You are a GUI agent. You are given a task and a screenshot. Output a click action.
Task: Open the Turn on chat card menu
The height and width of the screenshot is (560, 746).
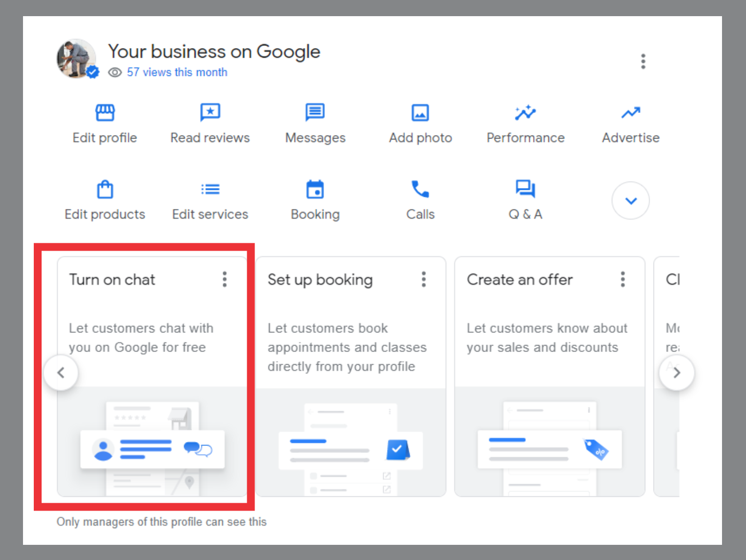click(x=225, y=280)
